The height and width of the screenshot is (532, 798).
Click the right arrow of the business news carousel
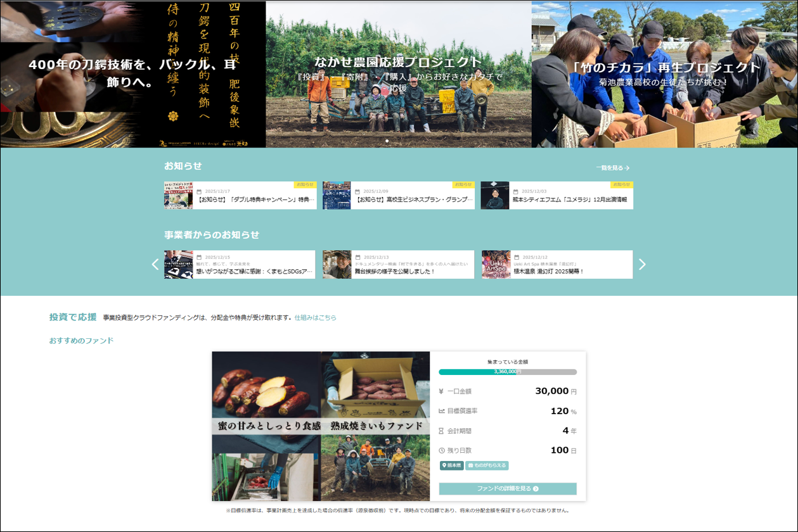[x=642, y=264]
